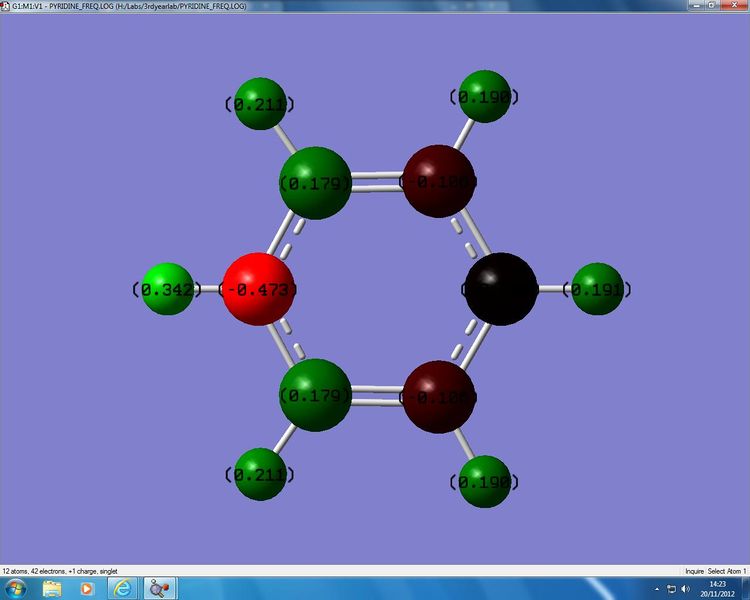Select the top hydrogen atom labeled 0.211
Screen dimensions: 750x600
point(260,104)
